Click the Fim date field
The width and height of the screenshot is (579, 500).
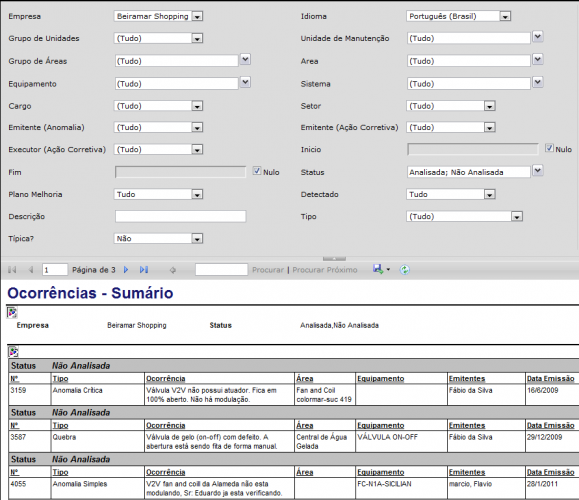(181, 172)
